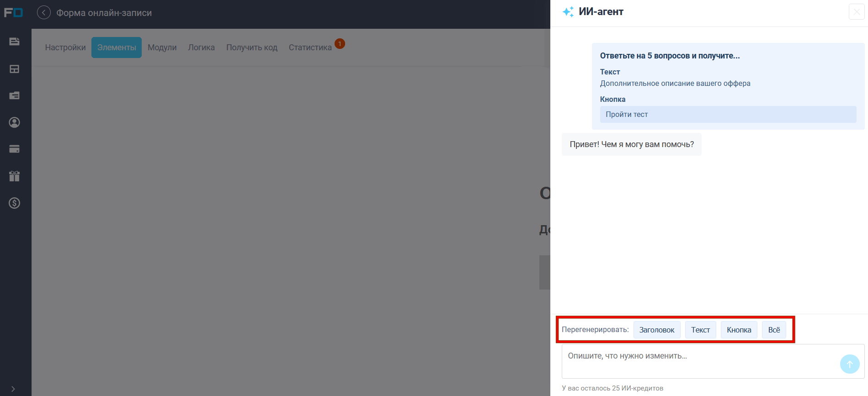Viewport: 868px width, 396px height.
Task: Open the layout grid icon in sidebar
Action: coord(15,69)
